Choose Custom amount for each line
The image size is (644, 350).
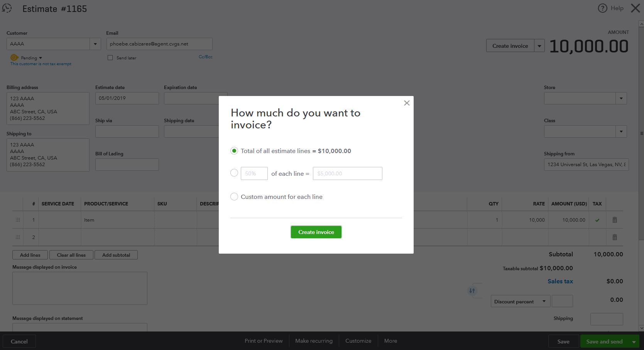234,197
